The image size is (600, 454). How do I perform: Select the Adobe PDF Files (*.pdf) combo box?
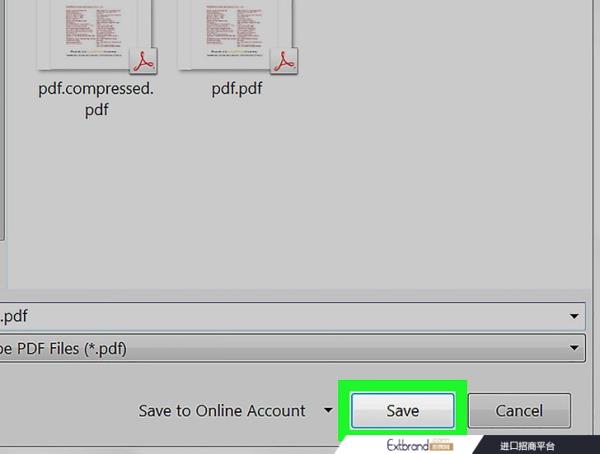click(x=292, y=348)
